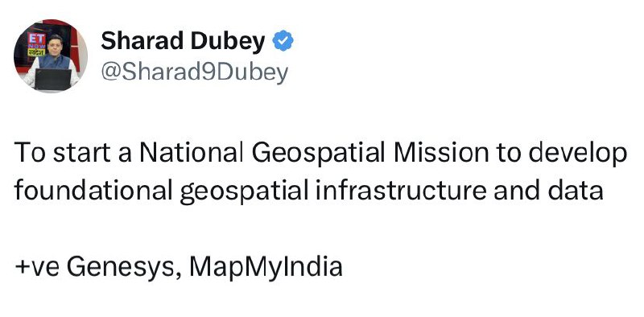644x317 pixels.
Task: Visit the @Sharad9Dubey handle
Action: (194, 72)
